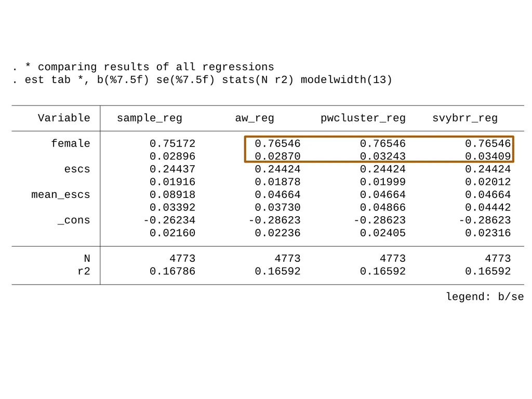532x399 pixels.
Task: Click the mean_escs row label
Action: [61, 195]
